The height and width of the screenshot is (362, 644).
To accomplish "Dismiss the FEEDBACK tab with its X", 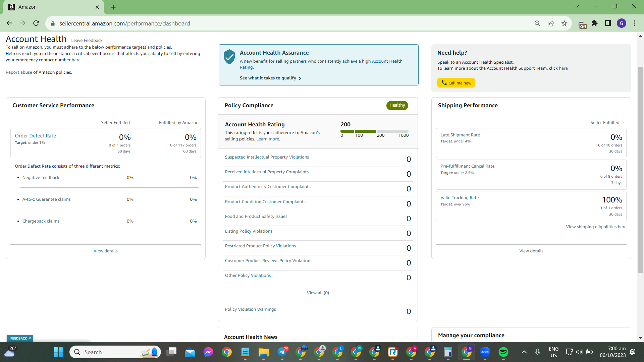I will (30, 338).
